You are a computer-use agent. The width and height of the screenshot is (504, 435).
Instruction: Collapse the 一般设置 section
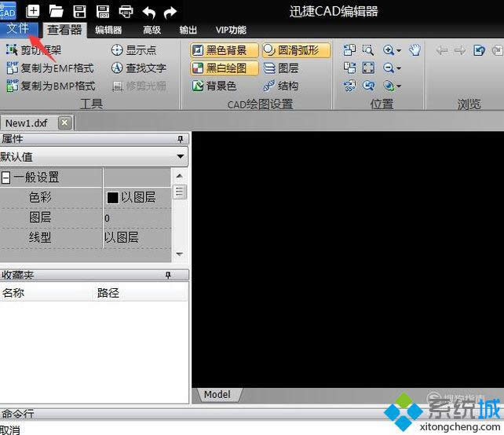tap(5, 177)
